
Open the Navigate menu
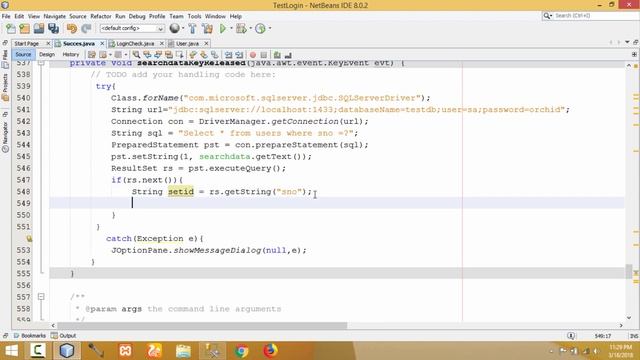[x=55, y=16]
